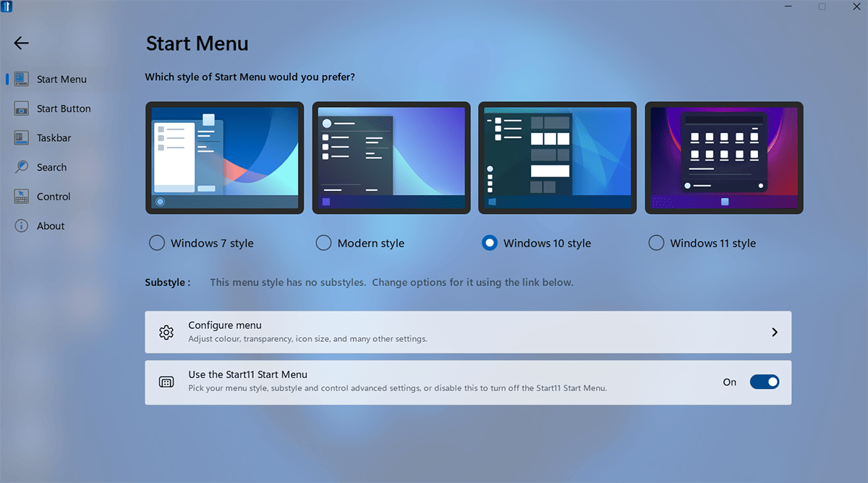
Task: Click the Windows 10 style preview thumbnail
Action: tap(558, 158)
